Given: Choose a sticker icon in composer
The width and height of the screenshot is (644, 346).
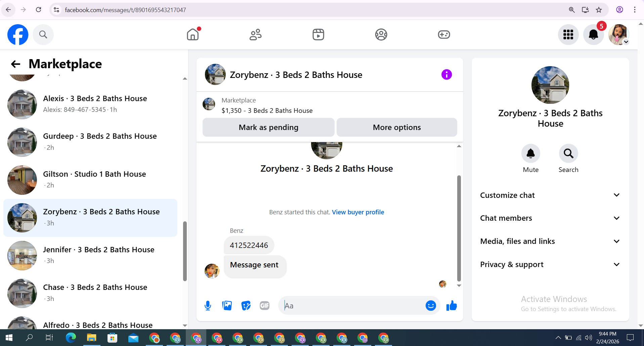Looking at the screenshot, I should (x=246, y=306).
